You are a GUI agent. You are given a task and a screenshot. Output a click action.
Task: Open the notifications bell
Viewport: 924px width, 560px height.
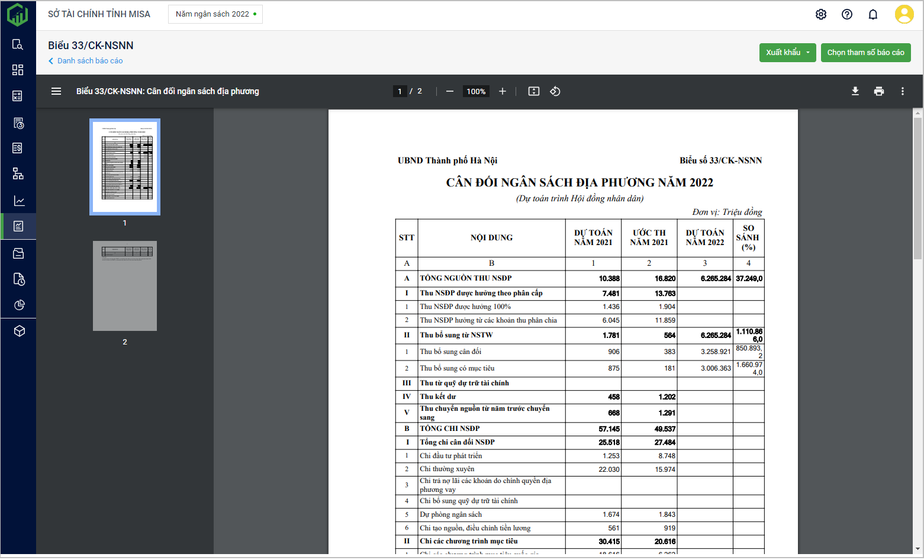[873, 14]
